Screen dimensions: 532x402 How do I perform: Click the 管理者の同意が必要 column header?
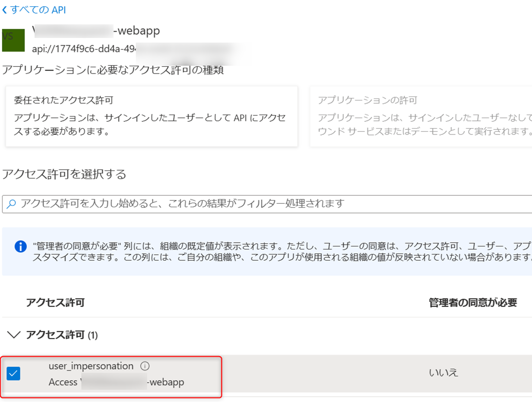472,303
